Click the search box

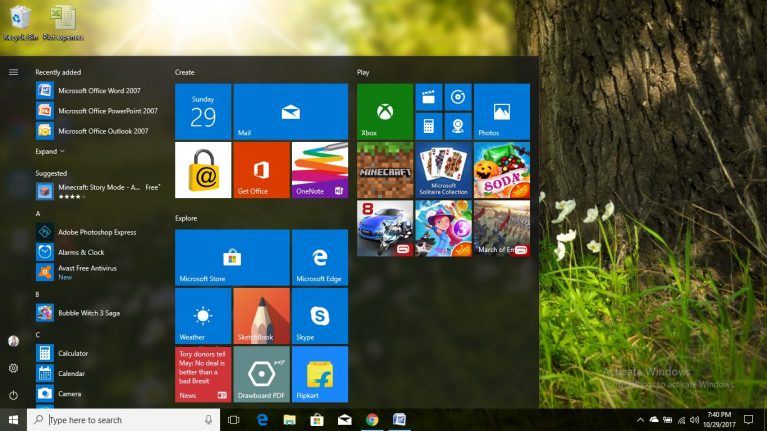(x=123, y=420)
